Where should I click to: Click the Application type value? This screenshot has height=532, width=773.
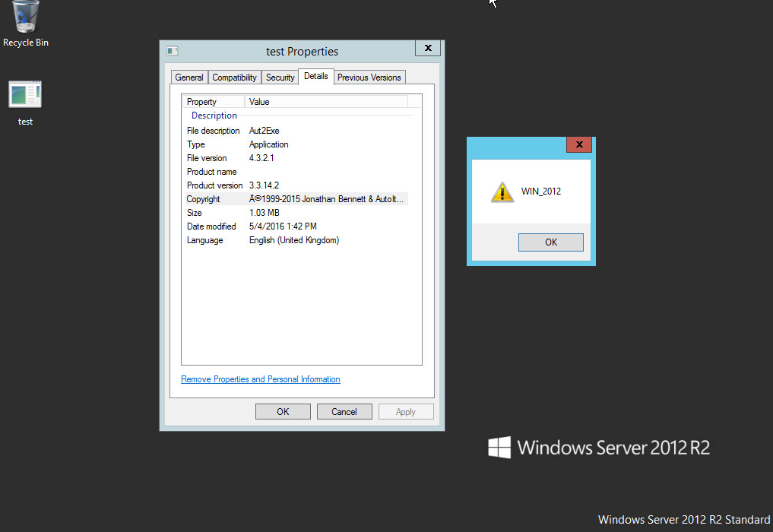point(268,144)
